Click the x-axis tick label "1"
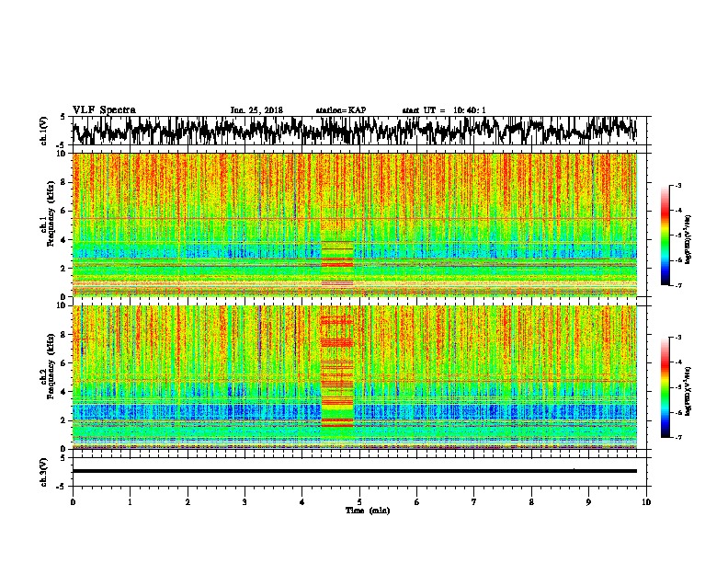728x563 pixels. 130,502
